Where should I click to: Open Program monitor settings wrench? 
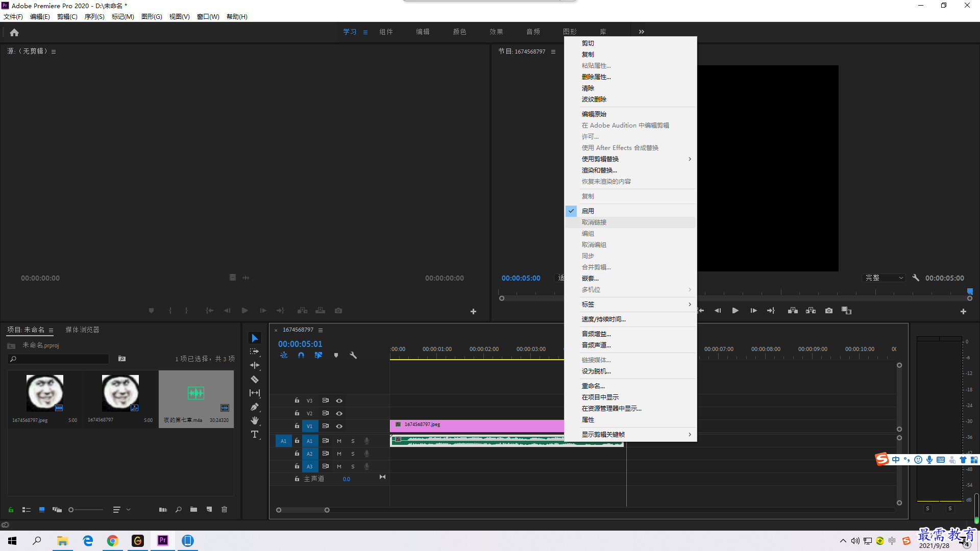point(916,278)
